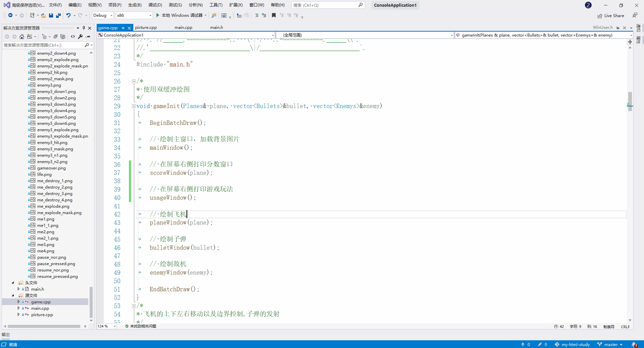Click the open file folder icon
This screenshot has height=348, width=644.
click(x=43, y=15)
